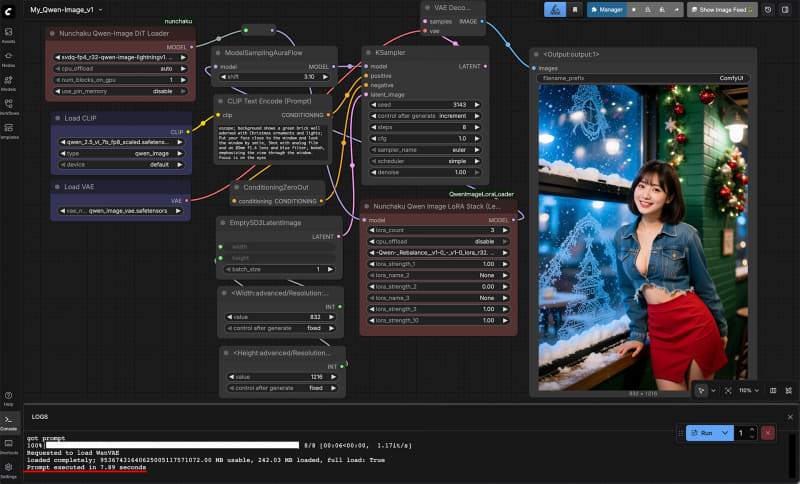Increase lora_count with right arrow
The height and width of the screenshot is (484, 800).
point(505,230)
